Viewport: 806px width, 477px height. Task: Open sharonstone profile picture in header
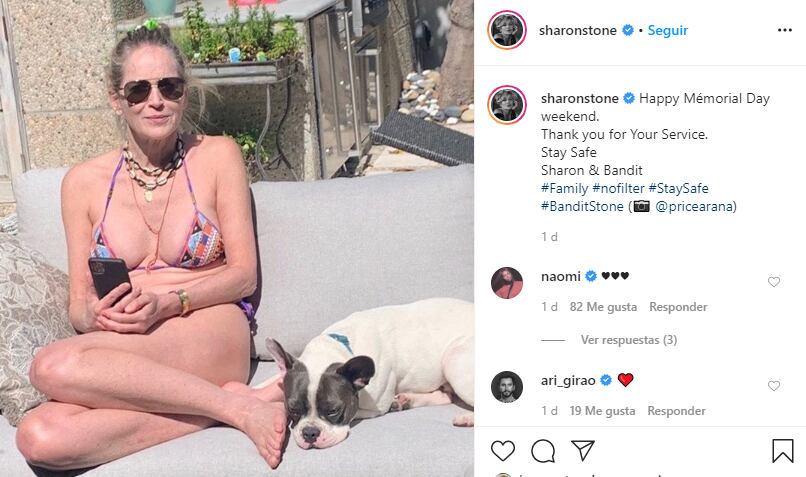click(x=507, y=30)
